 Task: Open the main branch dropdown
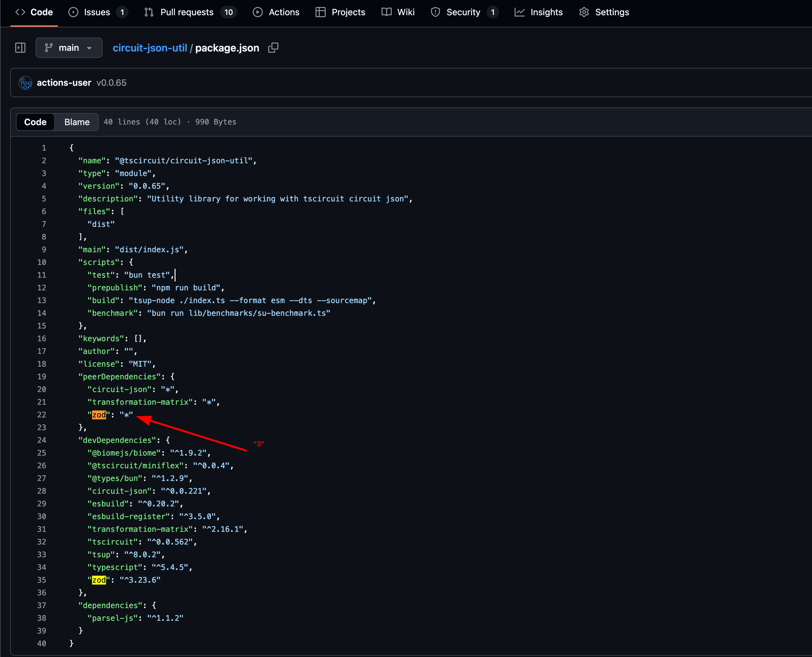69,48
